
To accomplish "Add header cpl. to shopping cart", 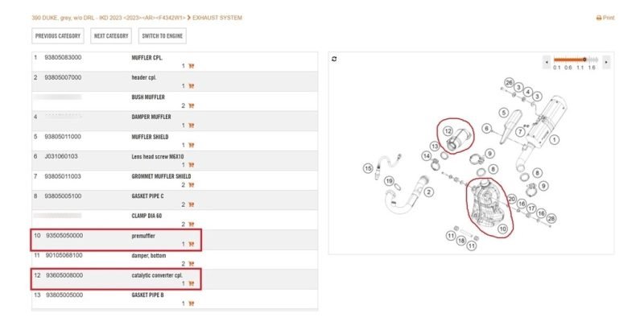I will click(192, 86).
